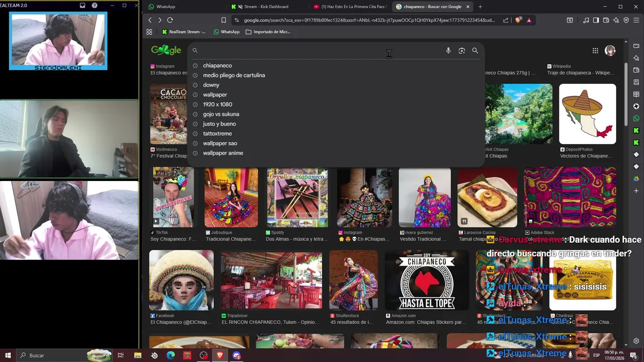The width and height of the screenshot is (644, 362).
Task: Open Google Drive icon in sidebar
Action: pos(636,178)
